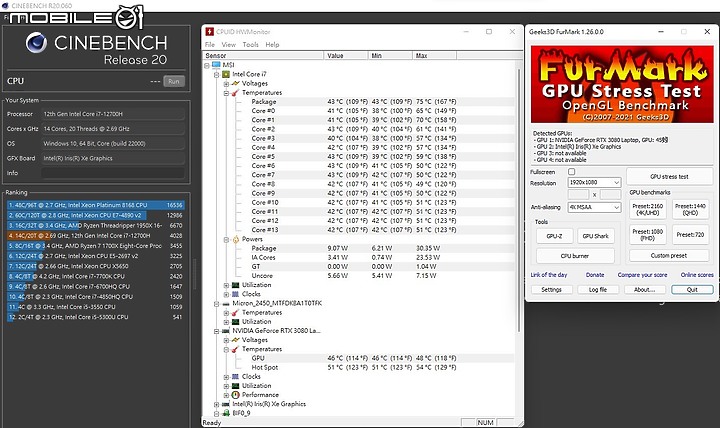Screen dimensions: 720x428
Task: Collapse the Powers node
Action: (226, 239)
